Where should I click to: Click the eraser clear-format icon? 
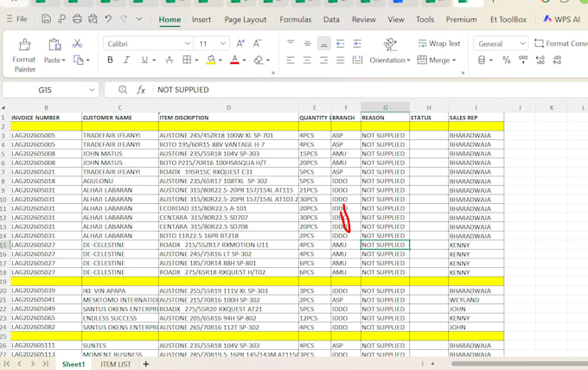(x=259, y=60)
